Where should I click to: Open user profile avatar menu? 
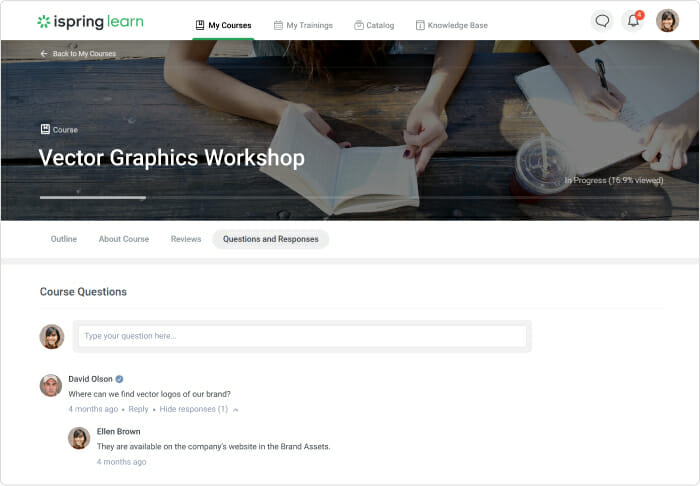(x=667, y=21)
